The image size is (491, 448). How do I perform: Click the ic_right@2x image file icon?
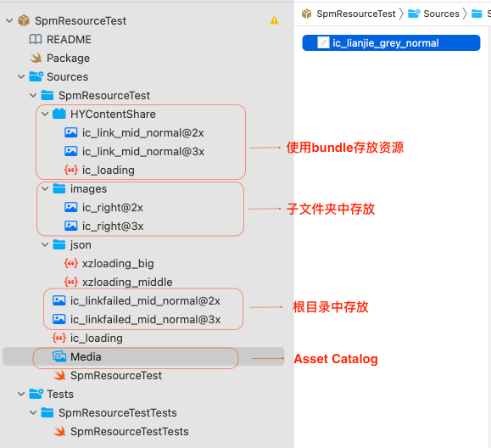coord(70,207)
